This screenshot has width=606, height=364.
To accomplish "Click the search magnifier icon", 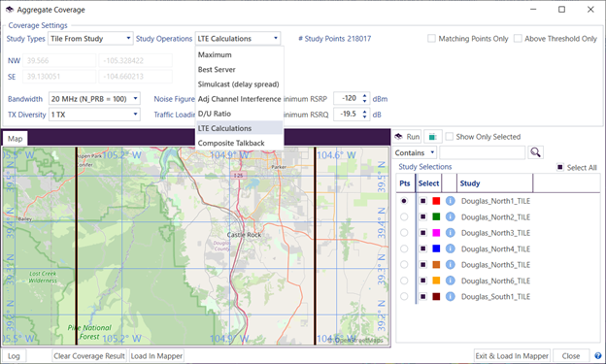I will point(535,152).
